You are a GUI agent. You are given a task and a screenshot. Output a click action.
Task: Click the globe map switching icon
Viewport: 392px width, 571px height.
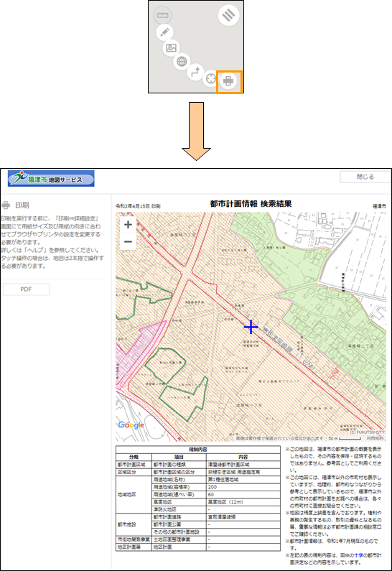tap(182, 62)
